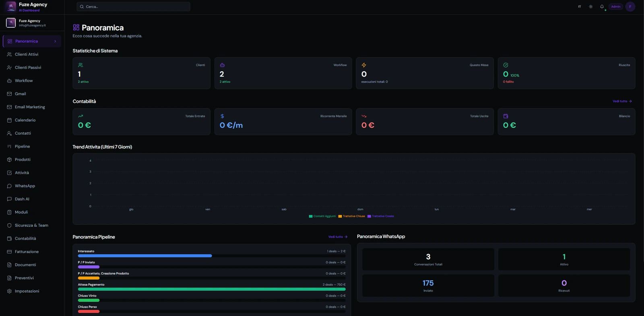Image resolution: width=644 pixels, height=316 pixels.
Task: Click the '1 deals — 2 €' text
Action: [x=336, y=251]
